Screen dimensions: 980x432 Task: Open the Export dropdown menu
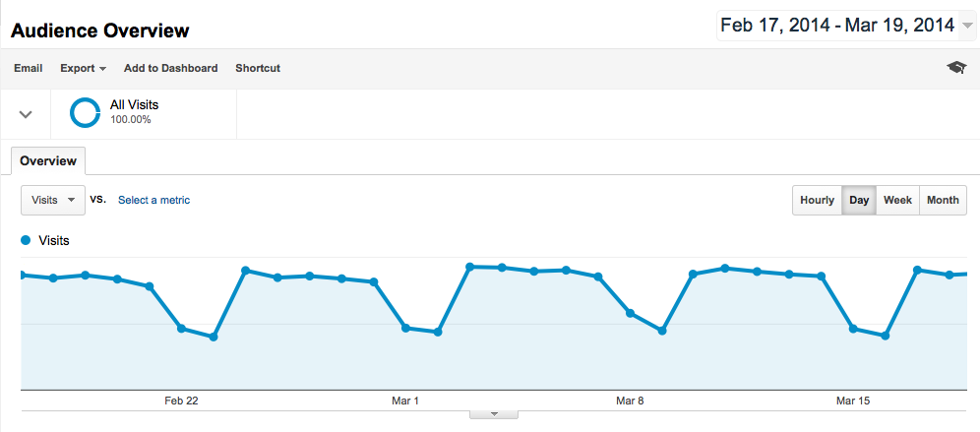click(83, 68)
